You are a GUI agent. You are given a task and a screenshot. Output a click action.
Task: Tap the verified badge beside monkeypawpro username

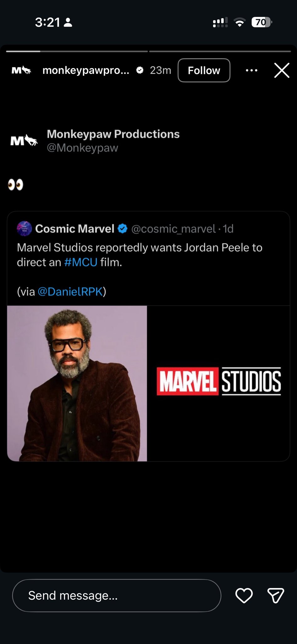(140, 70)
